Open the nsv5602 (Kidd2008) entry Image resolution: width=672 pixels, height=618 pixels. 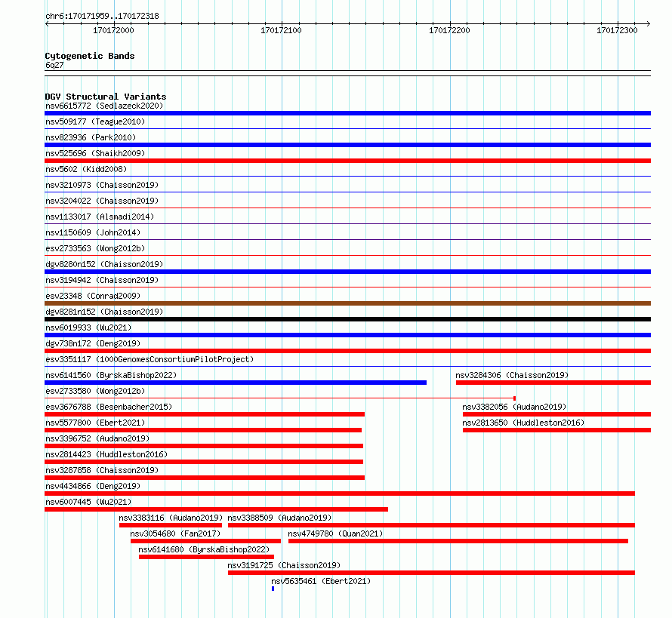pos(86,169)
